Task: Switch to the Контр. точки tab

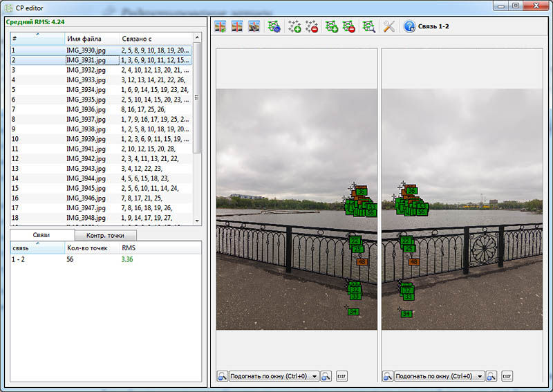Action: point(106,235)
